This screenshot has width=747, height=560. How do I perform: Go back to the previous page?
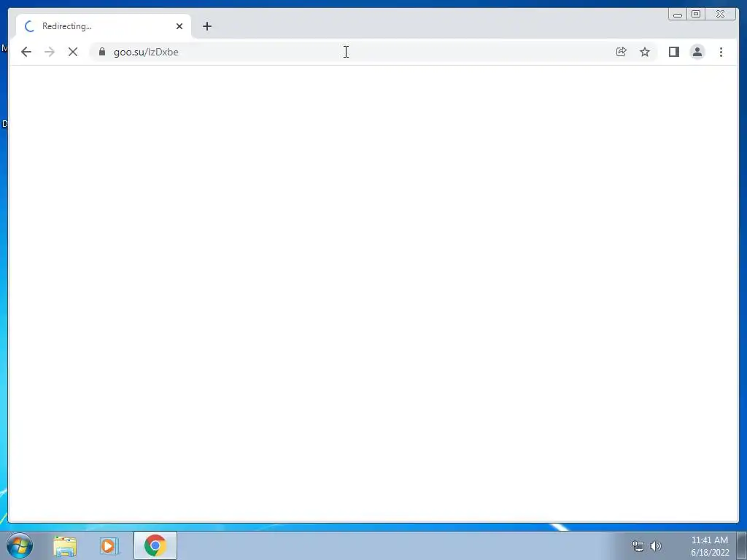point(26,52)
